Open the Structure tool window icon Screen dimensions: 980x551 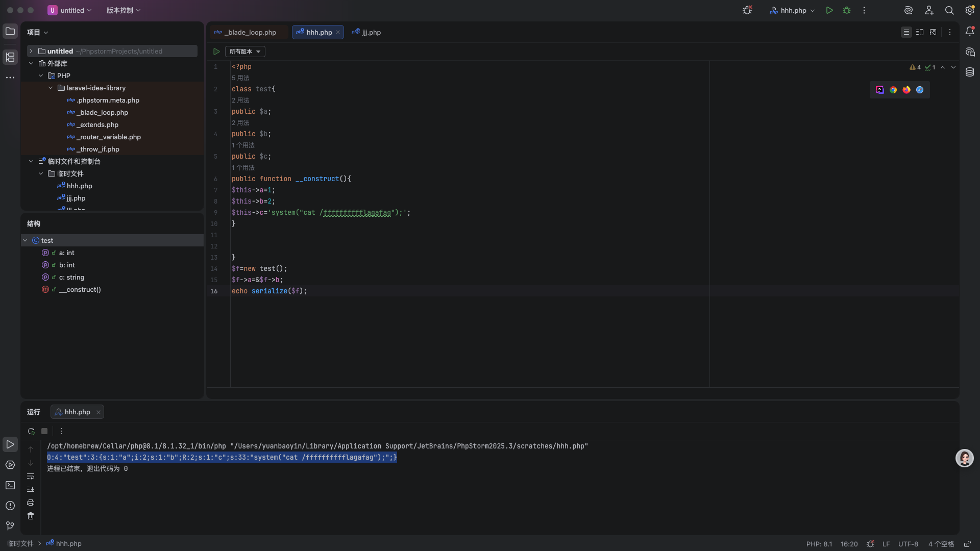[x=10, y=57]
